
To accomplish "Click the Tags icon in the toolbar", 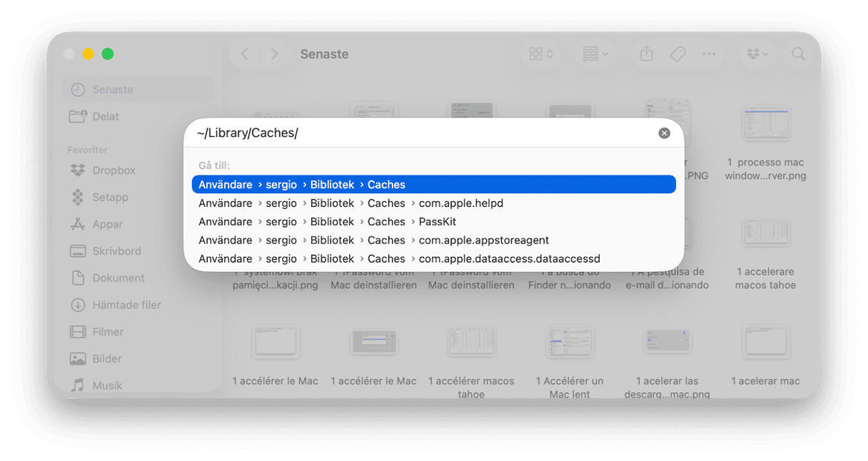I will pos(678,54).
